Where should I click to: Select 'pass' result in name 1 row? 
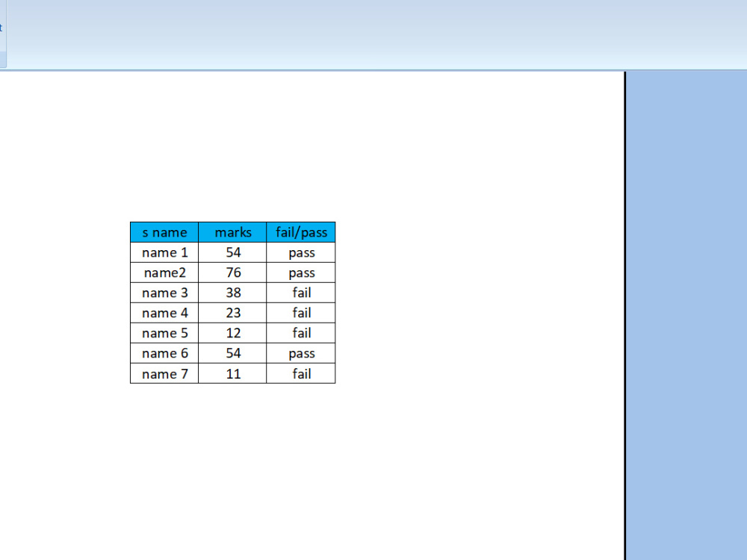click(301, 252)
